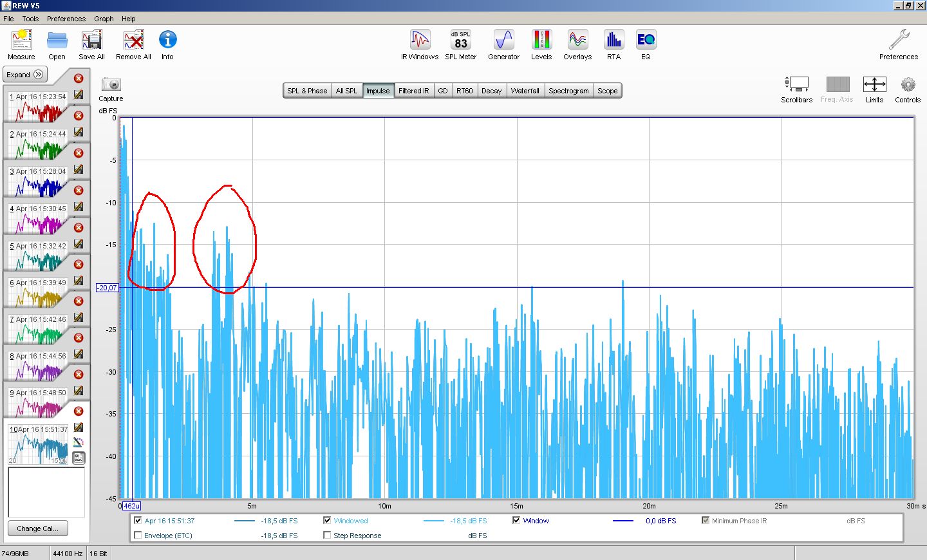Uncheck the Window trace checkbox

[516, 521]
